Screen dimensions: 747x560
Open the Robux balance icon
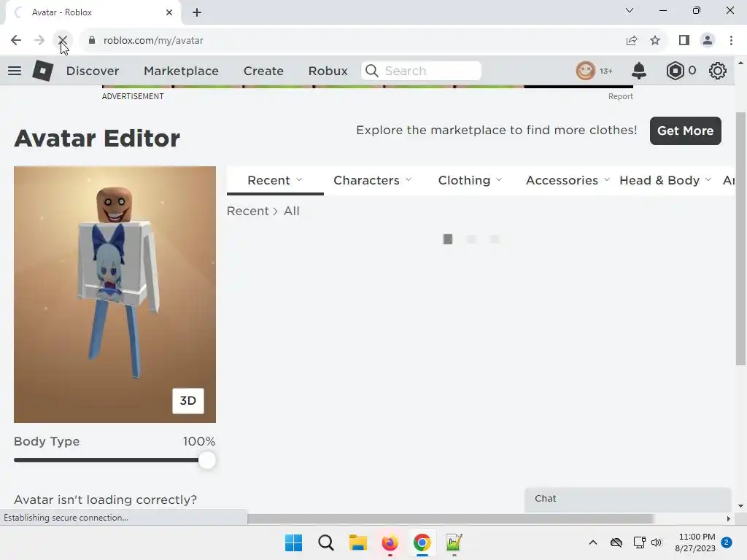click(675, 71)
